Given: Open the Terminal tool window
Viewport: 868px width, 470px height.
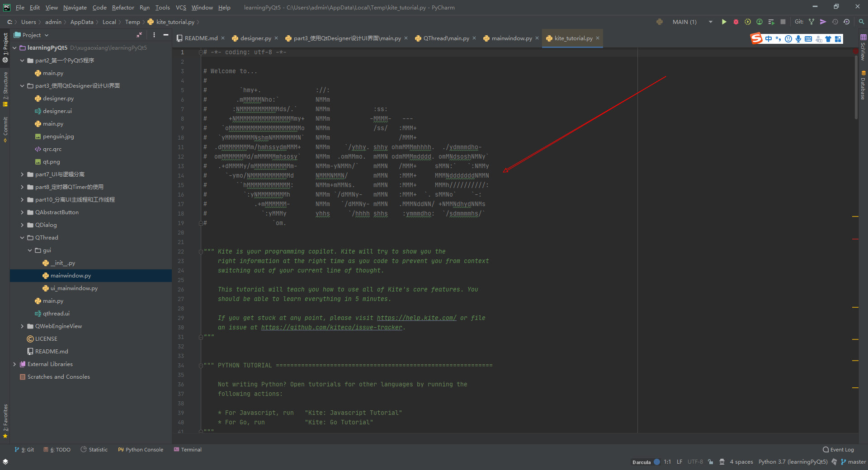Looking at the screenshot, I should pos(188,449).
